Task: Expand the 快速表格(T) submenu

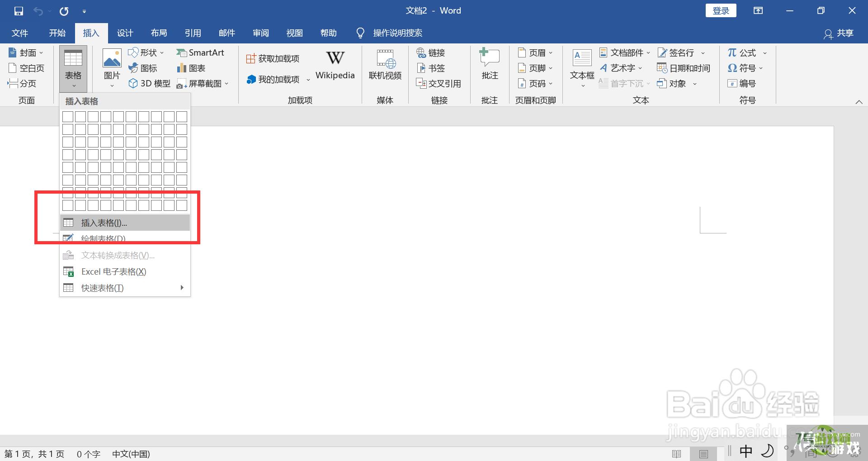Action: [125, 288]
